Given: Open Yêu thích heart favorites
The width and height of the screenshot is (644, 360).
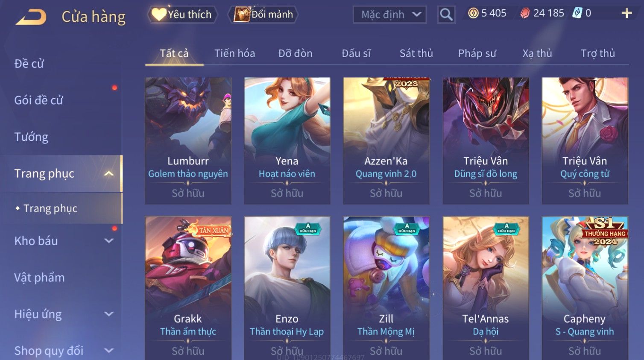Looking at the screenshot, I should [x=182, y=15].
